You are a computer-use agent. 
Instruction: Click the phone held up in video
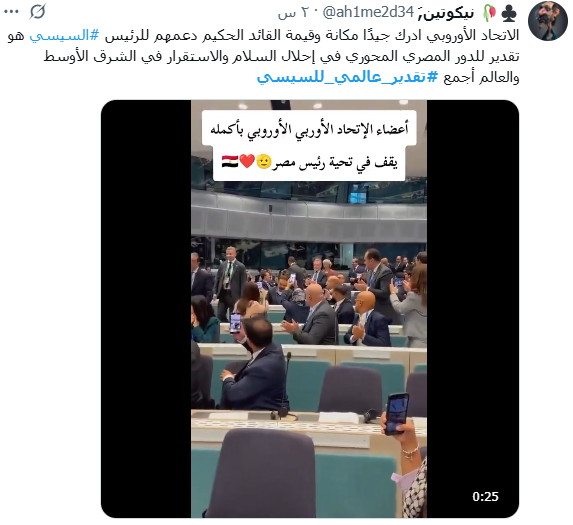397,414
